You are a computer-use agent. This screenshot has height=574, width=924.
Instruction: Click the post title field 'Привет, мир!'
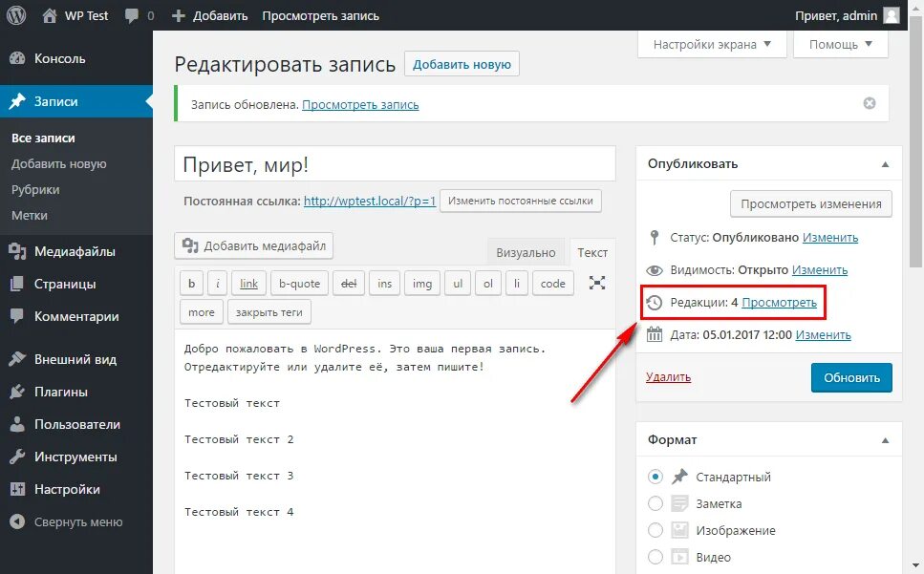[x=395, y=164]
